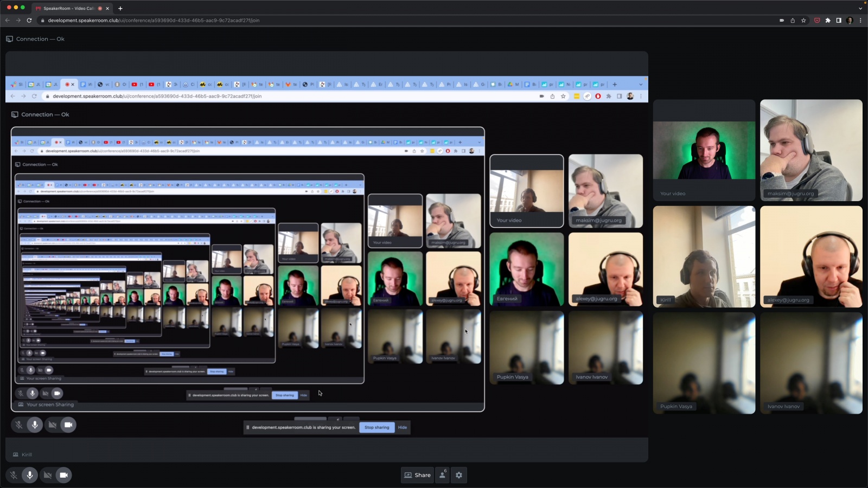Select the large alexey@jugru.org video tile
Image resolution: width=868 pixels, height=488 pixels.
(811, 256)
